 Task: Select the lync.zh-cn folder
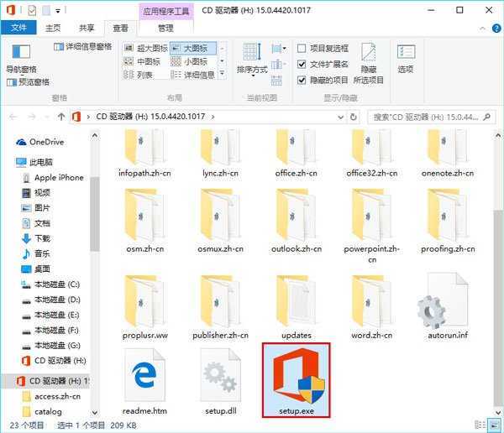pyautogui.click(x=220, y=154)
